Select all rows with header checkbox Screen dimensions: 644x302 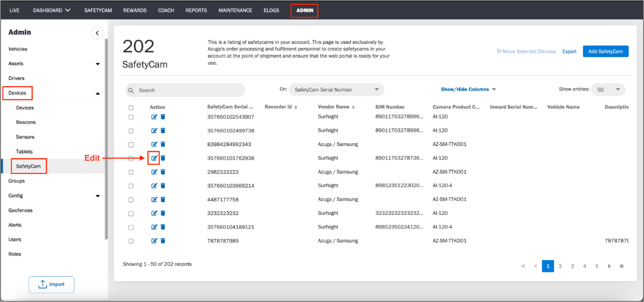[x=131, y=108]
